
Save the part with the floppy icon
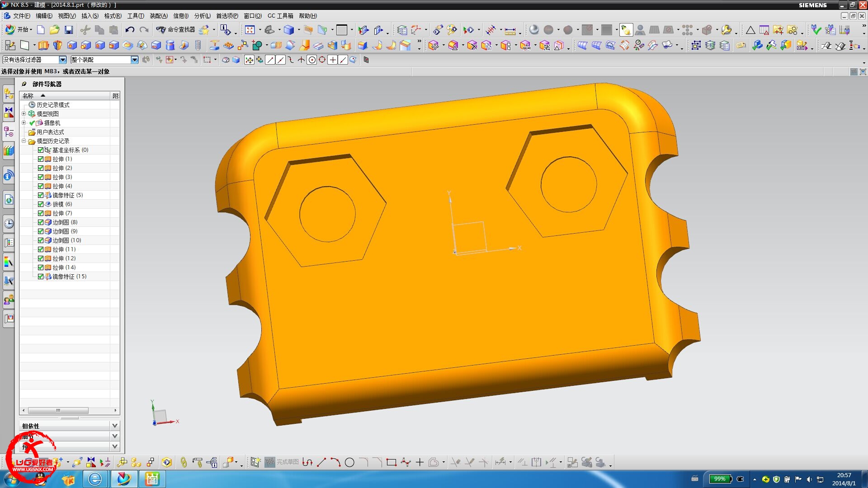click(x=69, y=30)
